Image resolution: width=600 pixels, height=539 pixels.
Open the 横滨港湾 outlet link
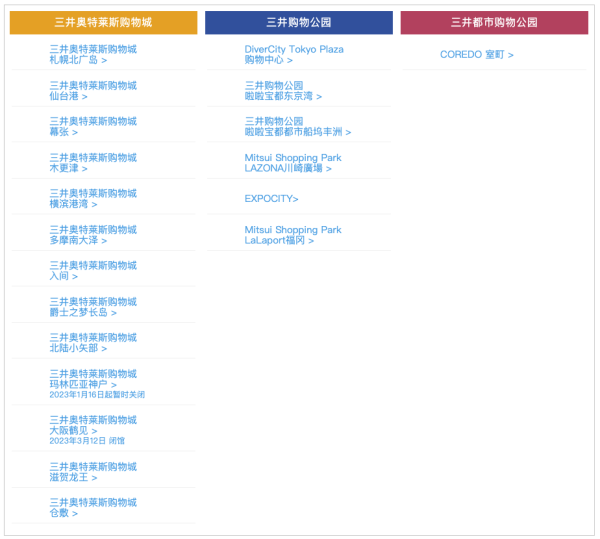pos(93,199)
